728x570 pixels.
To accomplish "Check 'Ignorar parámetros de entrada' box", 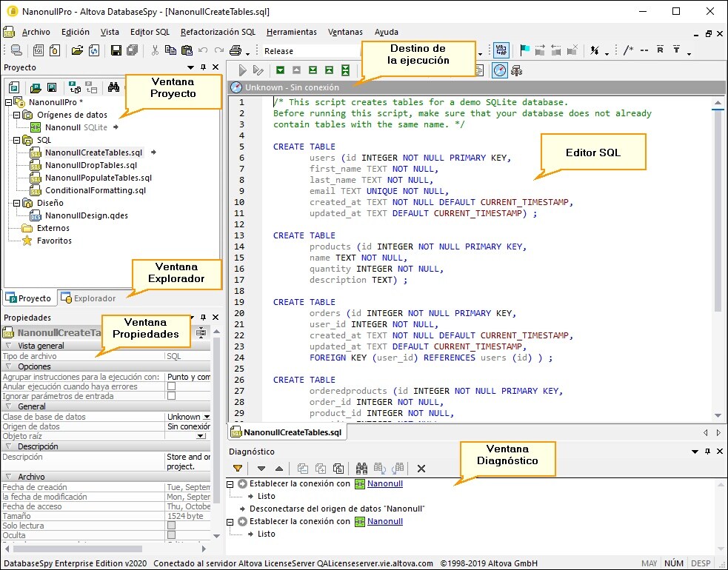I will 171,396.
